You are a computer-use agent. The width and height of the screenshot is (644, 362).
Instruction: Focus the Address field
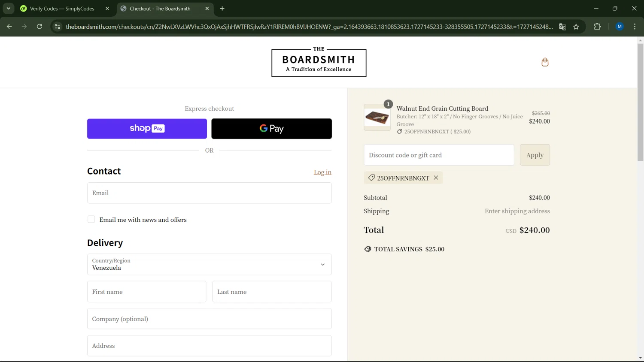209,346
